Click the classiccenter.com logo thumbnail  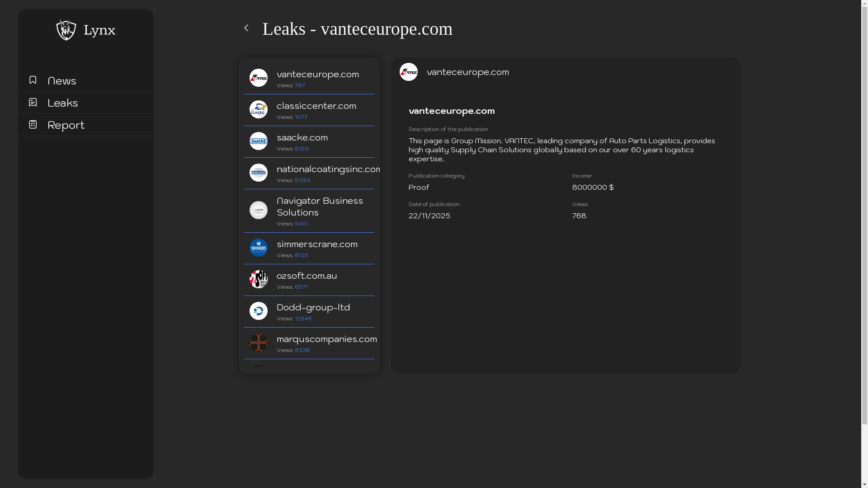pyautogui.click(x=258, y=109)
